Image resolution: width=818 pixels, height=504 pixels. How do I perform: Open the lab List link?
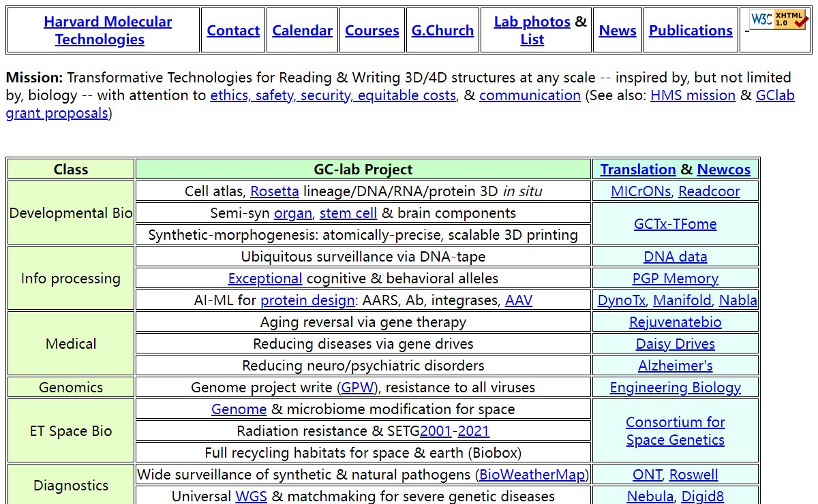(532, 40)
